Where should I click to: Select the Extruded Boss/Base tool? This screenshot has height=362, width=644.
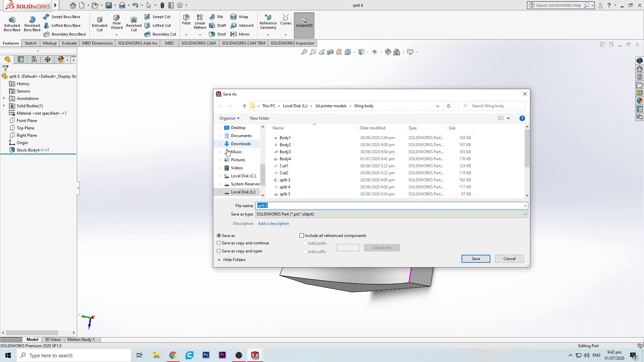pyautogui.click(x=12, y=24)
